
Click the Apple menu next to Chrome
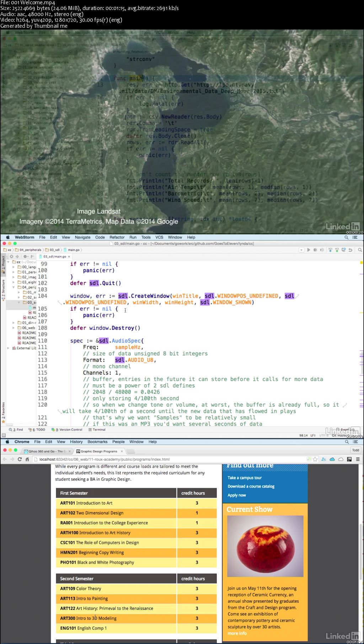tap(7, 442)
